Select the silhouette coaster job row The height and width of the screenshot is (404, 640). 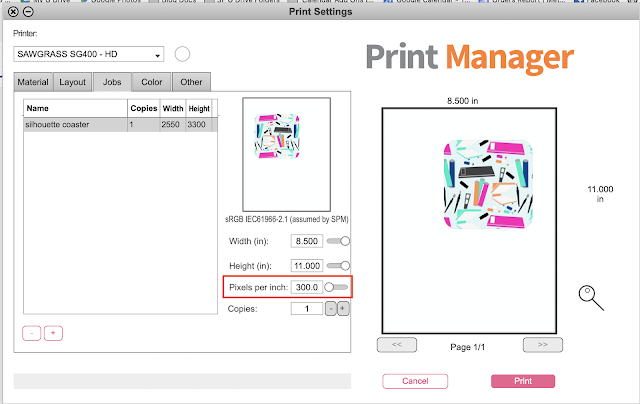pos(120,124)
